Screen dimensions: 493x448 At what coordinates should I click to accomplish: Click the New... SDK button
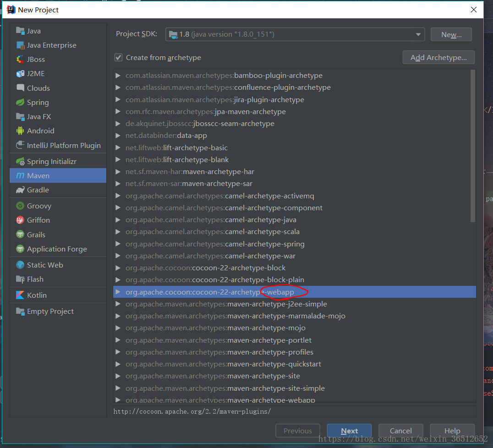pos(451,34)
